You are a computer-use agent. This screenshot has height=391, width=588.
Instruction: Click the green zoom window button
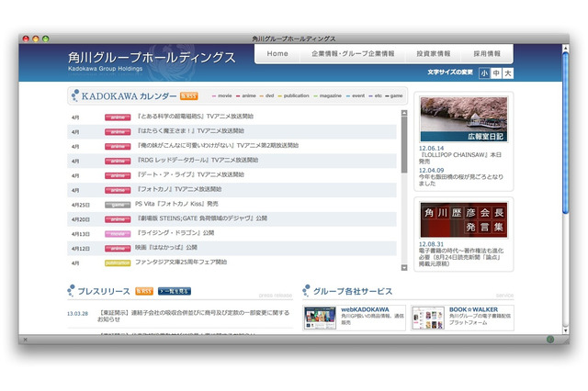46,39
